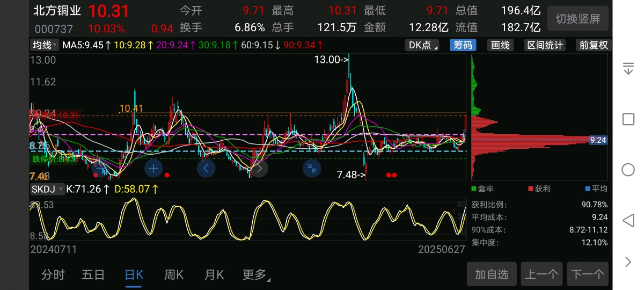This screenshot has width=644, height=290.
Task: Tap the 切换竖屏 button
Action: [578, 19]
